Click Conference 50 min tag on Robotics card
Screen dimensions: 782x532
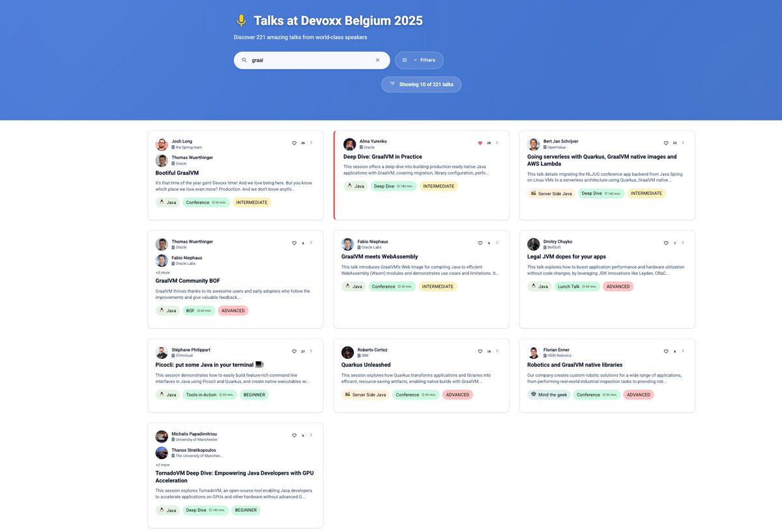pyautogui.click(x=597, y=395)
